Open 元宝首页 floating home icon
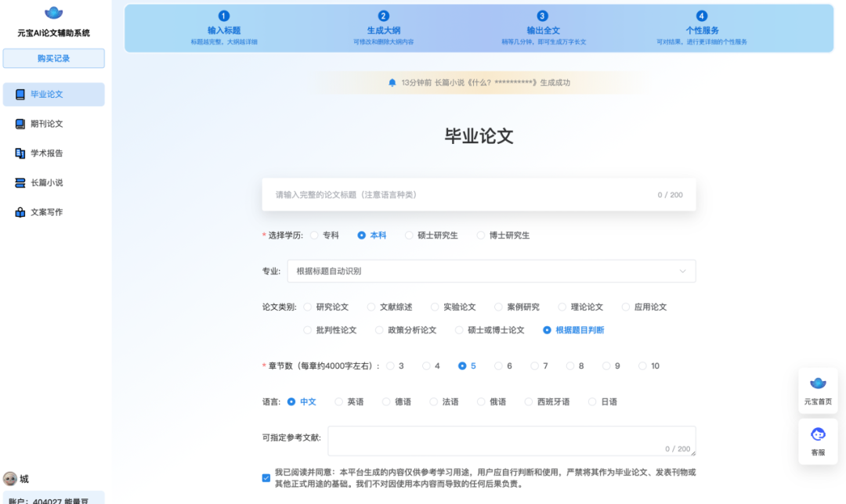This screenshot has height=504, width=846. pos(818,384)
